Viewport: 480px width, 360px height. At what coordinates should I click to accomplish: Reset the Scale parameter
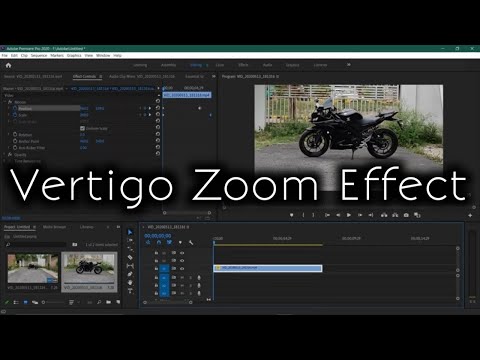pos(158,114)
